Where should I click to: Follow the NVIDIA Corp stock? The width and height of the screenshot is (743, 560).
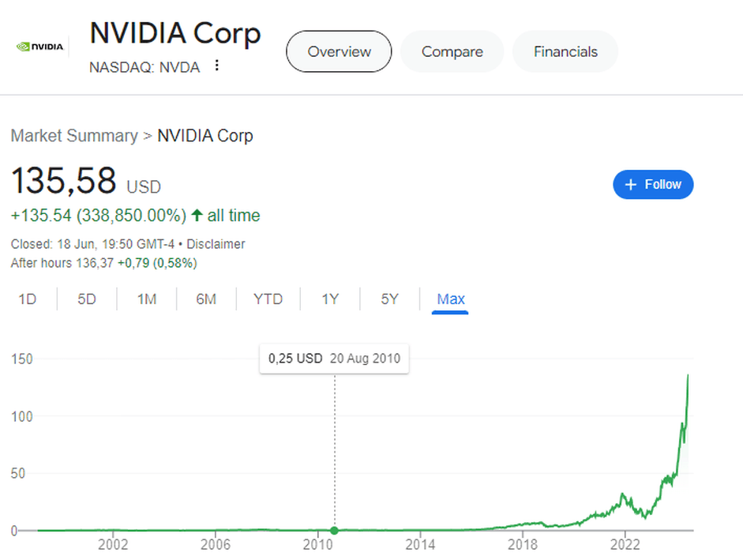(653, 184)
